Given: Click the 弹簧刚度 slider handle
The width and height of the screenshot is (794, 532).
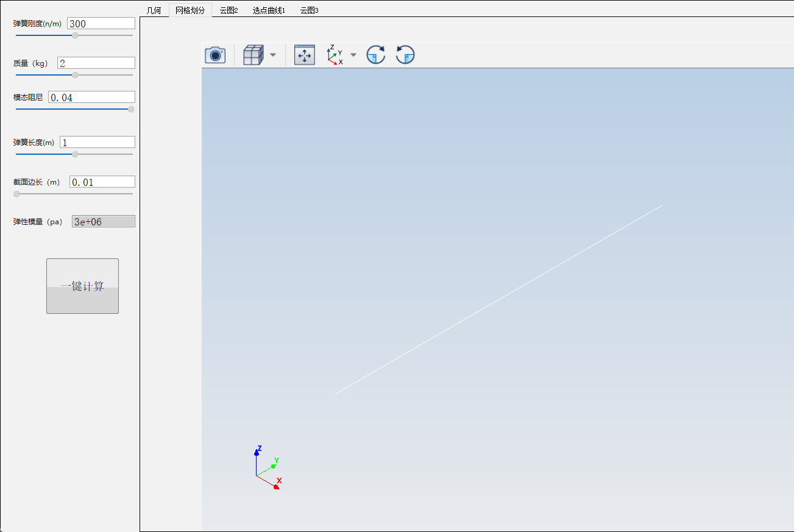Looking at the screenshot, I should (x=75, y=35).
